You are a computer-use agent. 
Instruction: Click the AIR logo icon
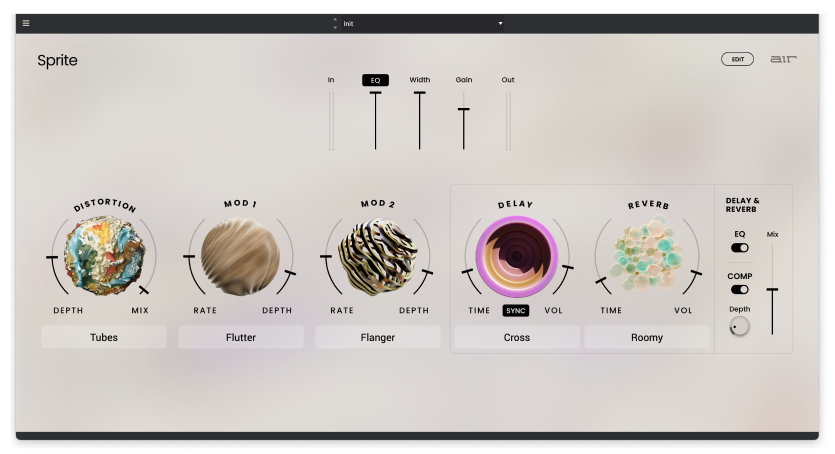tap(783, 59)
